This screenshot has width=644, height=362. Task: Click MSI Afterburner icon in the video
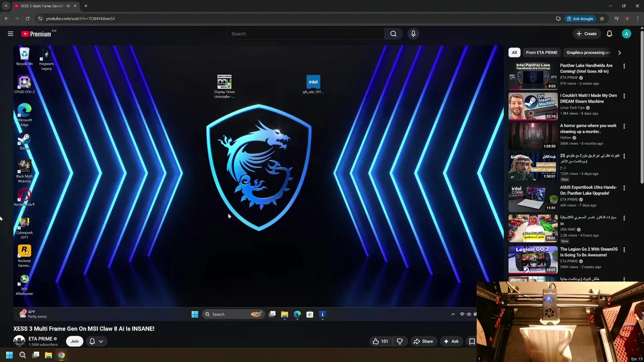point(24,284)
